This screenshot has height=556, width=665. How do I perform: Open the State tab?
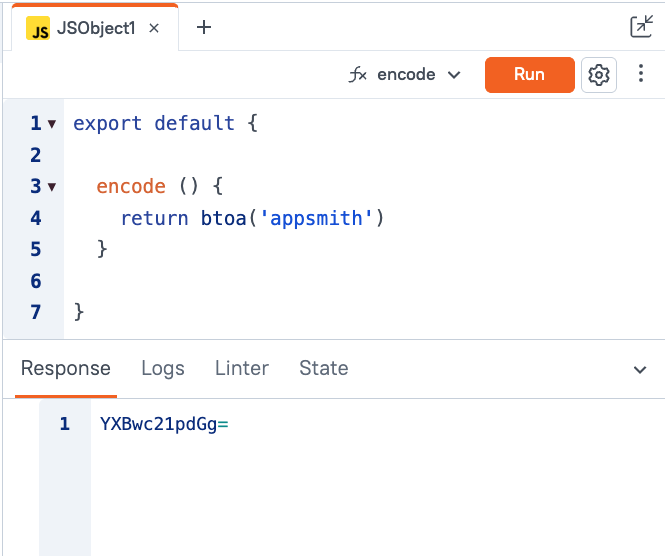pos(324,368)
